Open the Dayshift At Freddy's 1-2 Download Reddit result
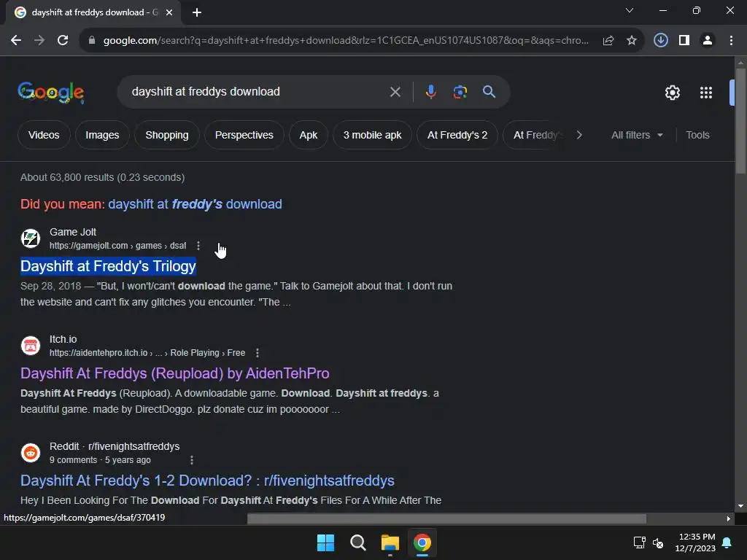The width and height of the screenshot is (747, 560). point(207,481)
